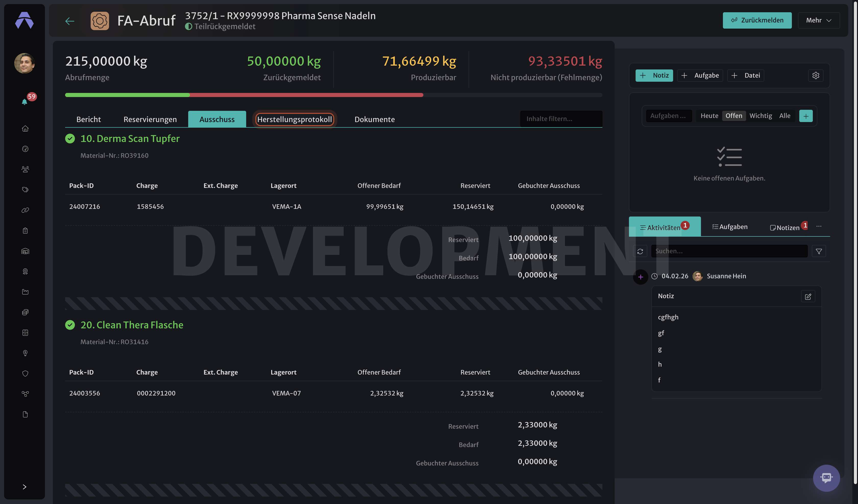Image resolution: width=858 pixels, height=504 pixels.
Task: Focus the Aufgaben search field
Action: coord(669,116)
